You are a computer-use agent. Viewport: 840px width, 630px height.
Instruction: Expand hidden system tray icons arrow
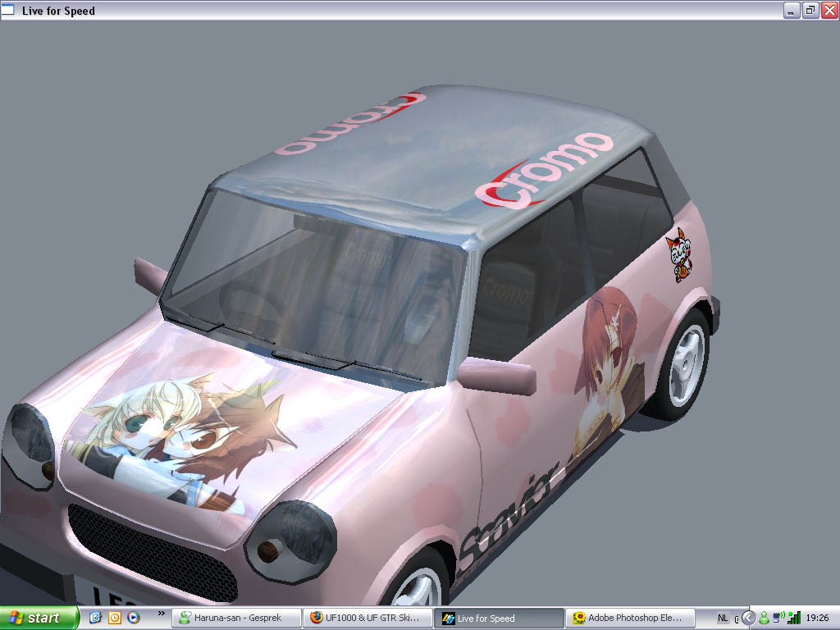click(x=748, y=619)
